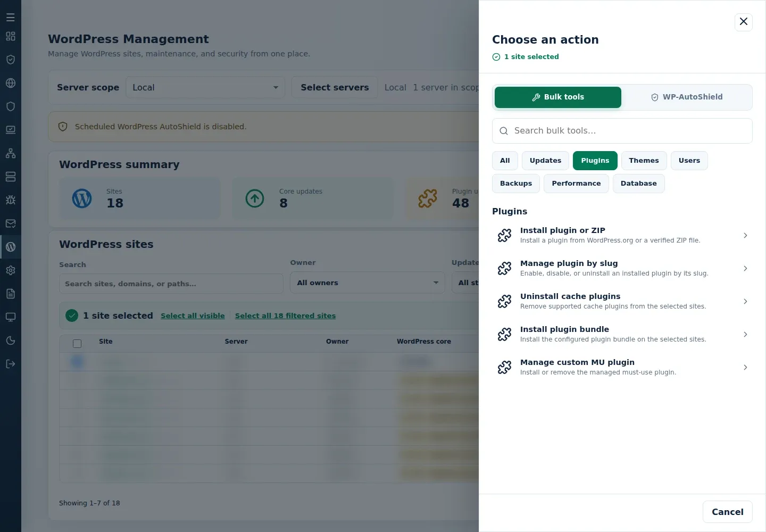The image size is (766, 532).
Task: Open the plain monitor sidebar icon
Action: click(11, 317)
